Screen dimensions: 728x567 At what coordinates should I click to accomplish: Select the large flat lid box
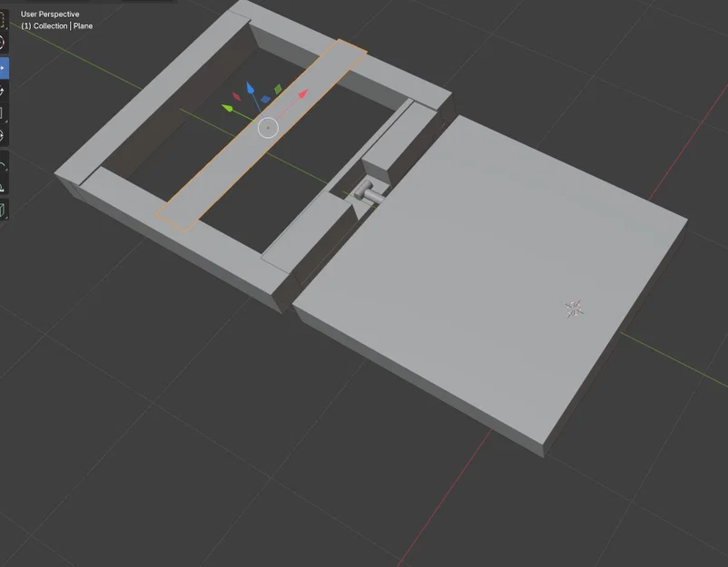tap(490, 279)
